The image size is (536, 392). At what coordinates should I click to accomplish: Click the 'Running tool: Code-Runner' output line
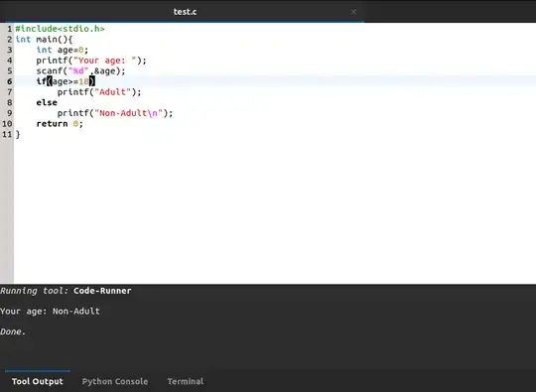click(66, 291)
